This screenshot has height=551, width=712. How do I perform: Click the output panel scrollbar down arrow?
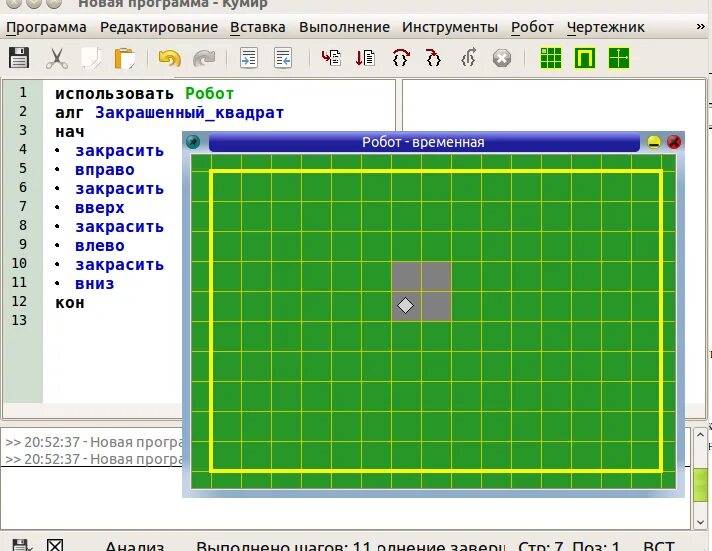(x=700, y=521)
